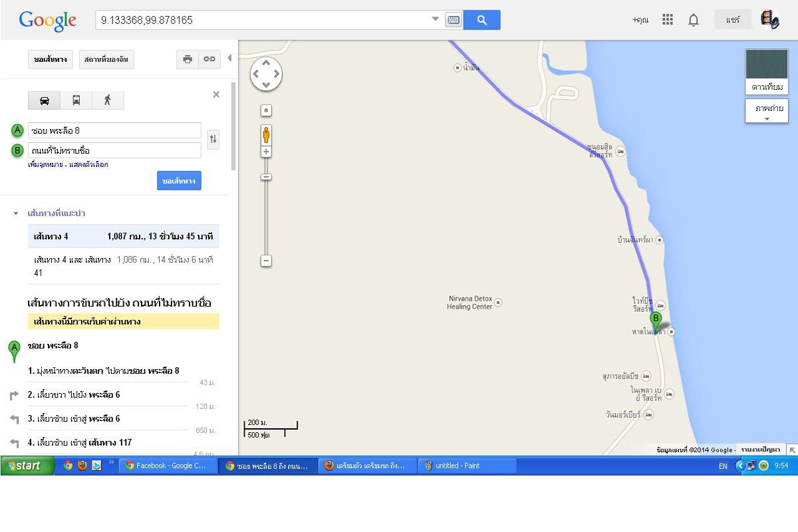Viewport: 798px width, 532px height.
Task: Open the notifications bell icon
Action: [694, 20]
